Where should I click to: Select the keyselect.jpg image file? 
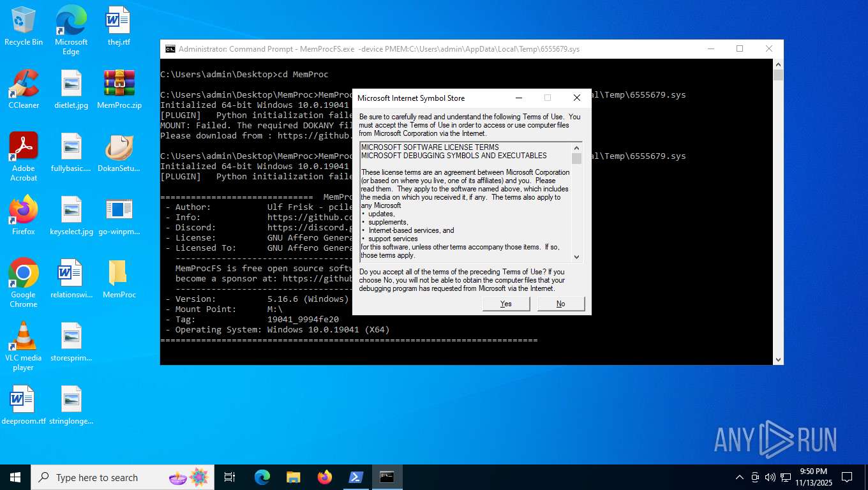point(71,216)
